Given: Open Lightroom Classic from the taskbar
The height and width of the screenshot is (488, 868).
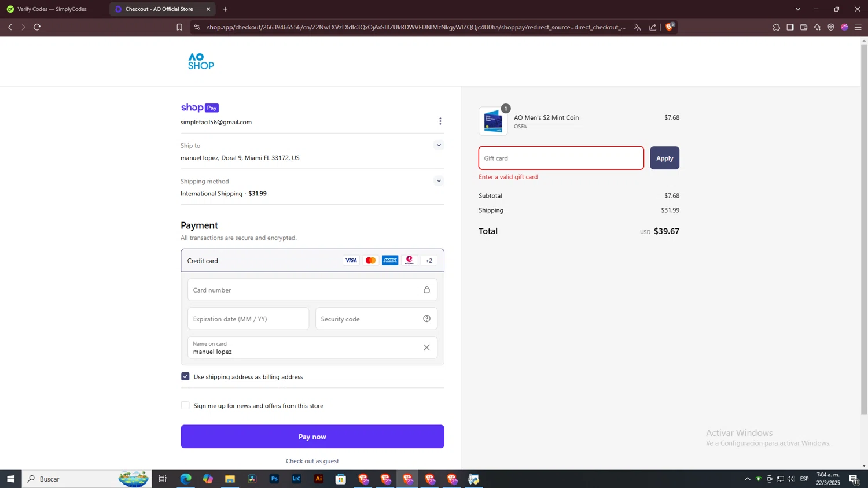Looking at the screenshot, I should (x=296, y=479).
